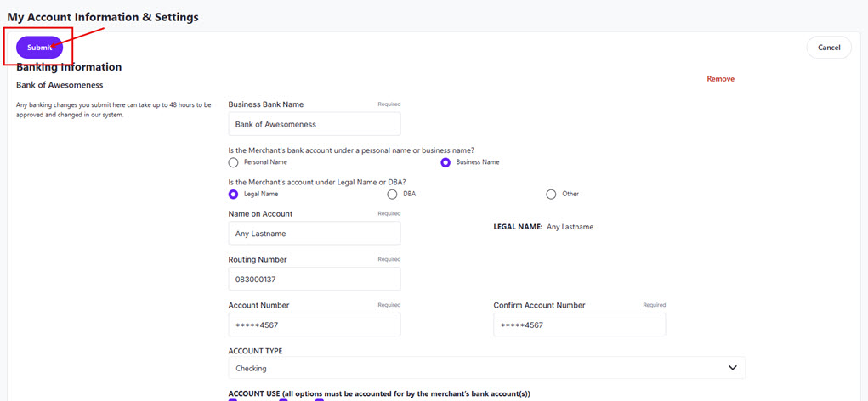
Task: Click into the Account Number field
Action: (x=314, y=325)
